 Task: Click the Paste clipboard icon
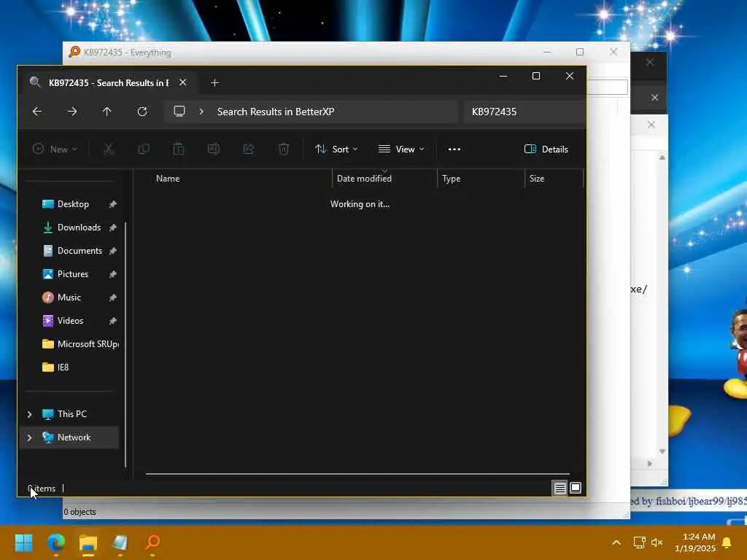click(x=179, y=149)
